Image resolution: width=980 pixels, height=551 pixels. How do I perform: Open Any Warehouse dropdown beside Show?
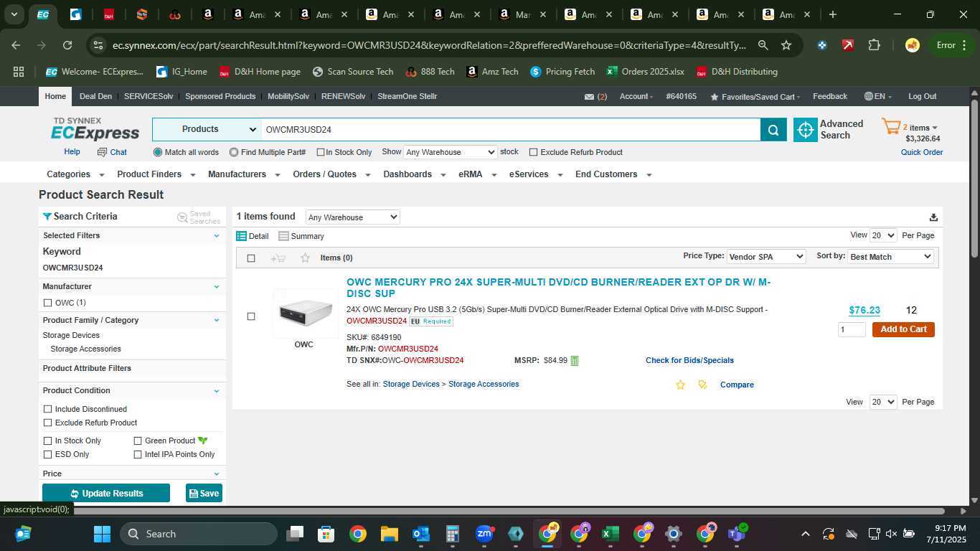[x=450, y=152]
